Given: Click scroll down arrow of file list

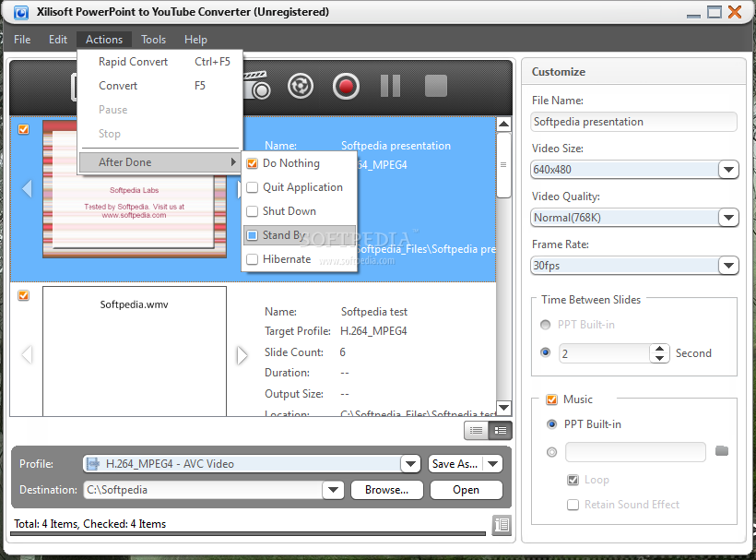Looking at the screenshot, I should (503, 408).
